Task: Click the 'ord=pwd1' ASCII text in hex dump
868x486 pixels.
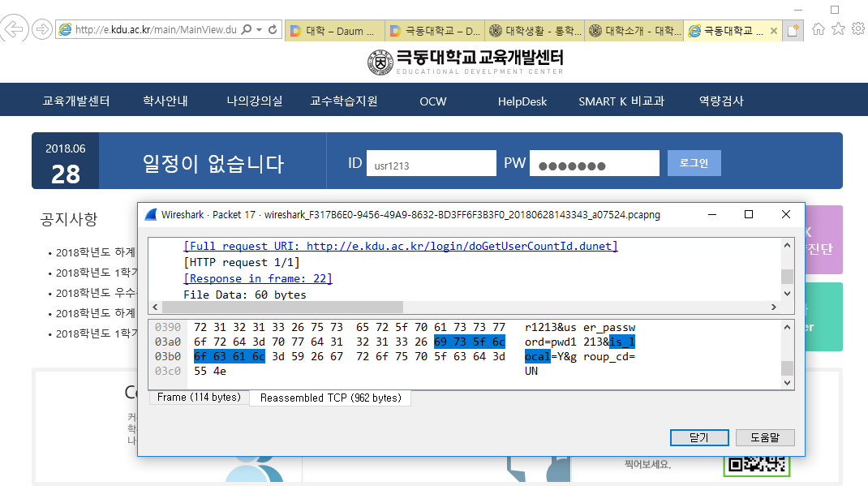Action: point(551,342)
